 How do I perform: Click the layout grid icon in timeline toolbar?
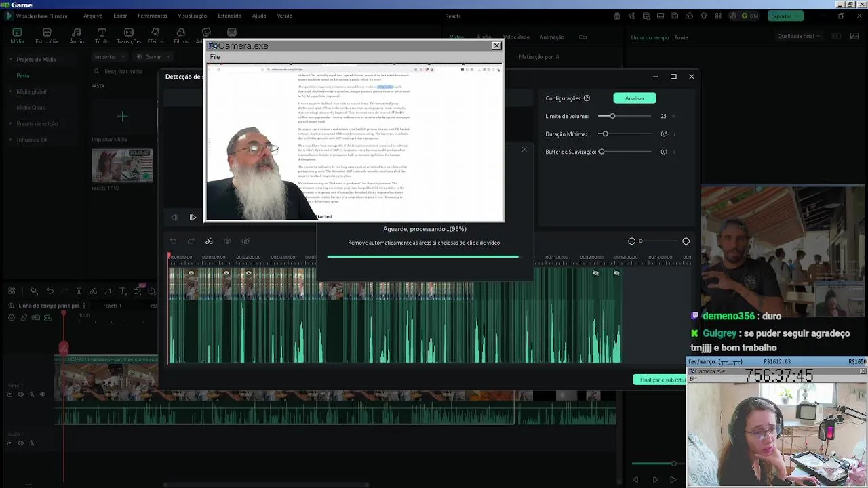[x=12, y=291]
